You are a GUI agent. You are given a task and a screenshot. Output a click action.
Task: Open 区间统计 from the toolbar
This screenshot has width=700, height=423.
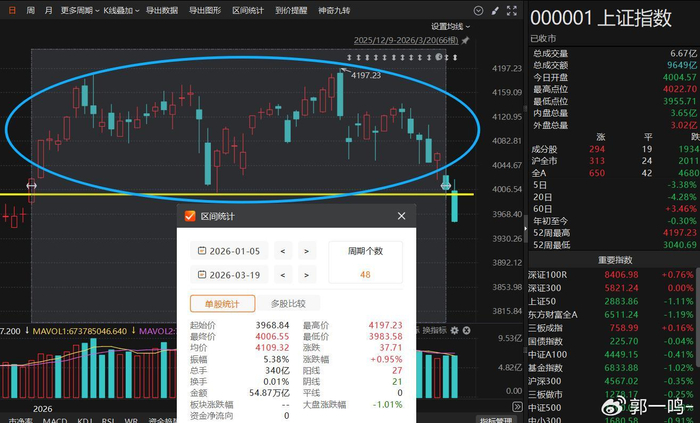(x=248, y=10)
